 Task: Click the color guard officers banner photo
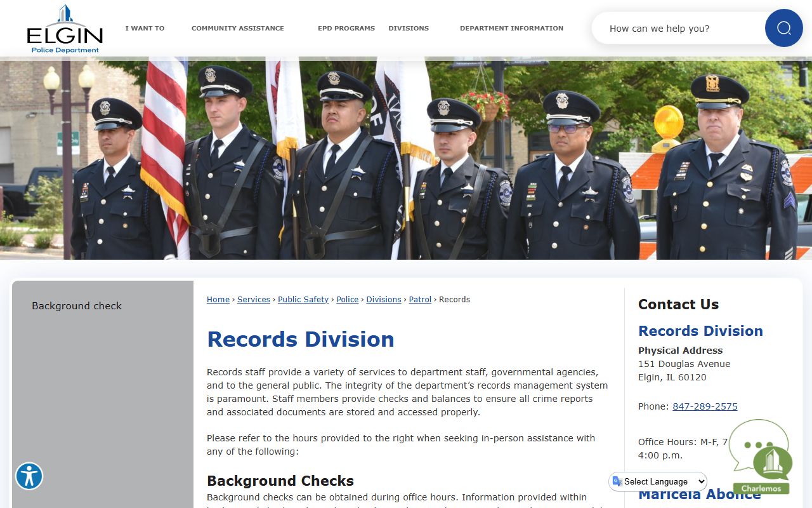(x=406, y=158)
